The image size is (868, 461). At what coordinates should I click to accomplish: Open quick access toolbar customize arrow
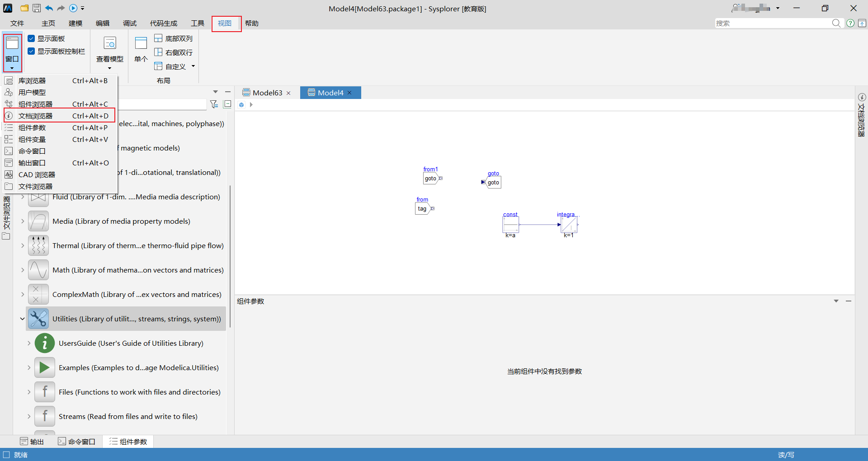[x=83, y=8]
